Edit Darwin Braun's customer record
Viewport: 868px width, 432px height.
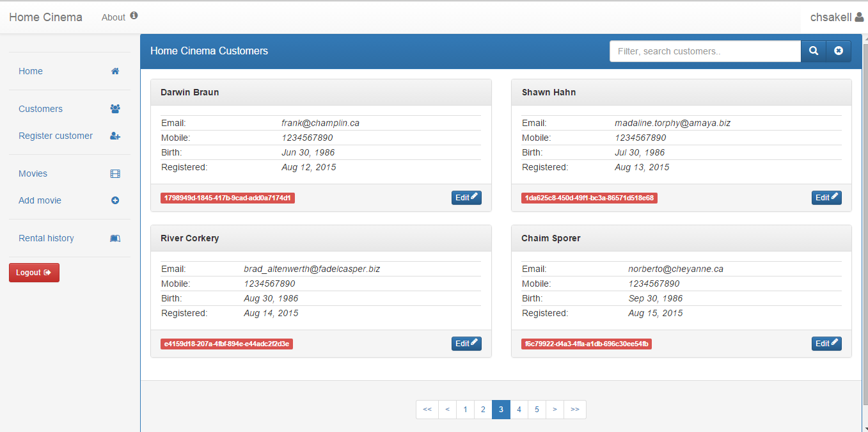point(466,198)
